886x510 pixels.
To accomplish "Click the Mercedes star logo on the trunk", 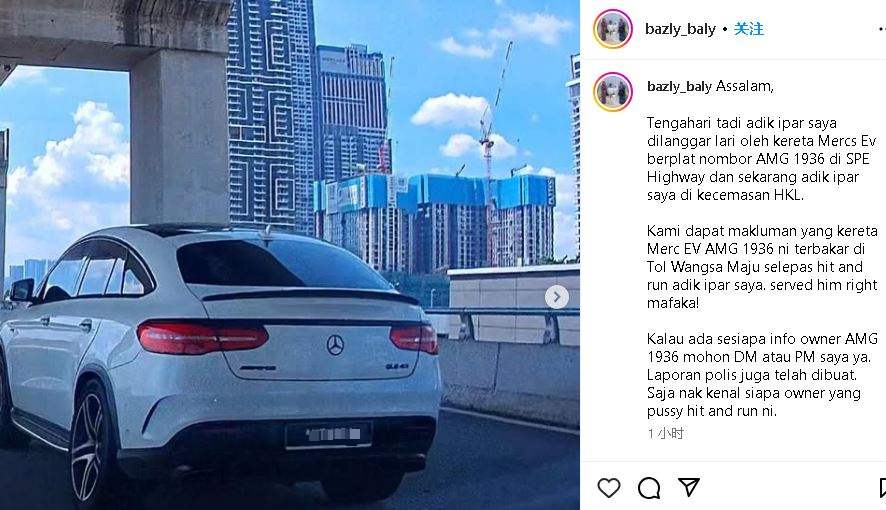I will click(x=335, y=345).
